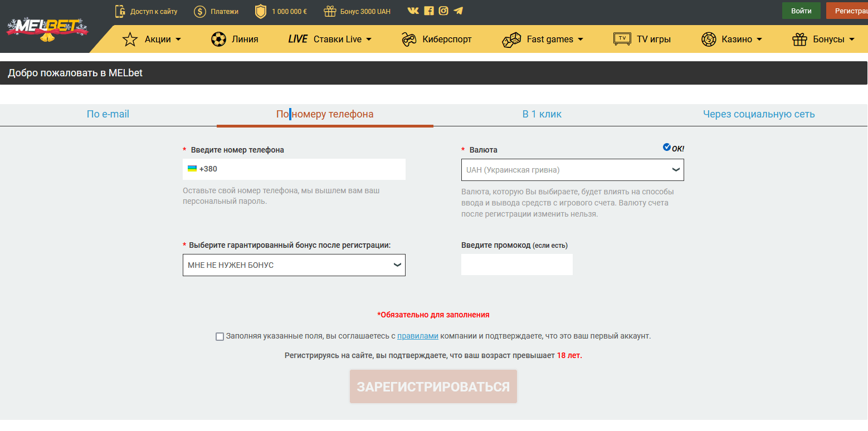
Task: Expand the Бонусы dropdown arrow
Action: (852, 40)
